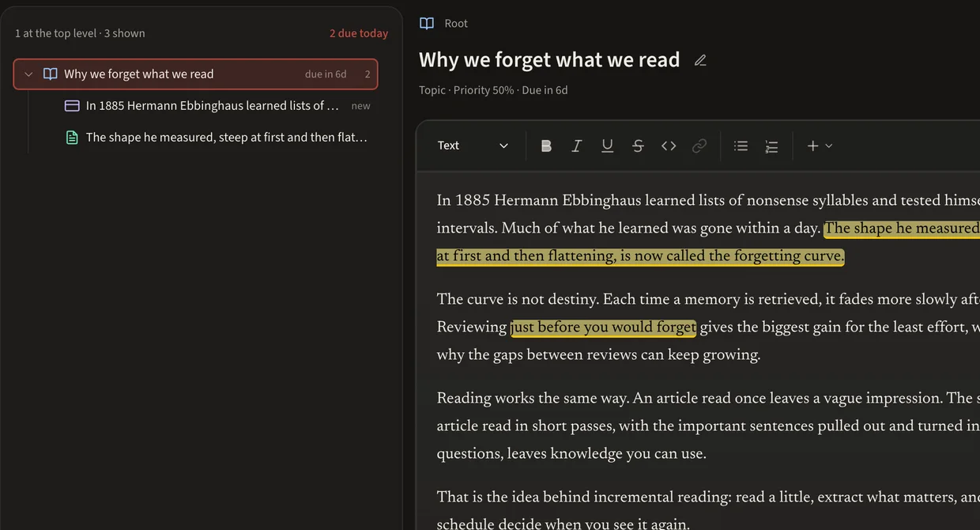The image size is (980, 530).
Task: Click '1 at the top level · 3 shown' text
Action: coord(80,33)
